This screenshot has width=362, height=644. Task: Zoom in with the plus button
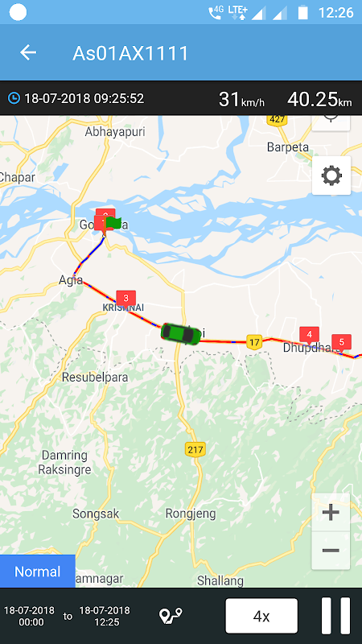tap(331, 512)
